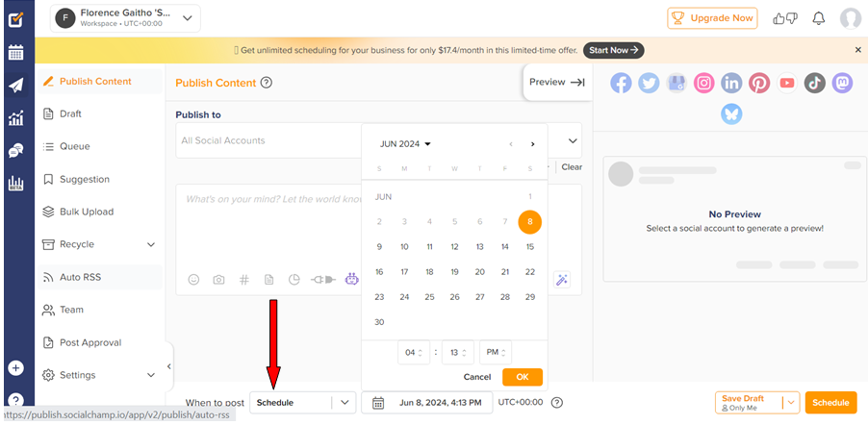This screenshot has height=425, width=868.
Task: Click Start Now in the promo banner
Action: (x=613, y=50)
